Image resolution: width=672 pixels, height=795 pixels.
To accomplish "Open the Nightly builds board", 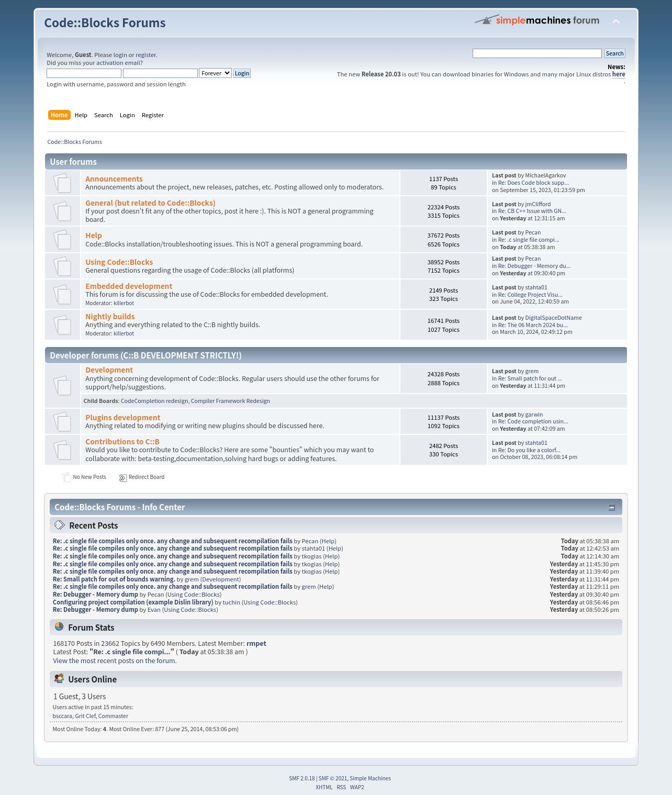I will pos(110,317).
